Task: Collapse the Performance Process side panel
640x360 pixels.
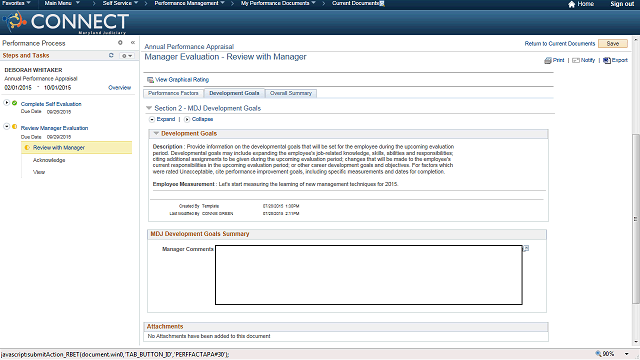Action: (133, 42)
